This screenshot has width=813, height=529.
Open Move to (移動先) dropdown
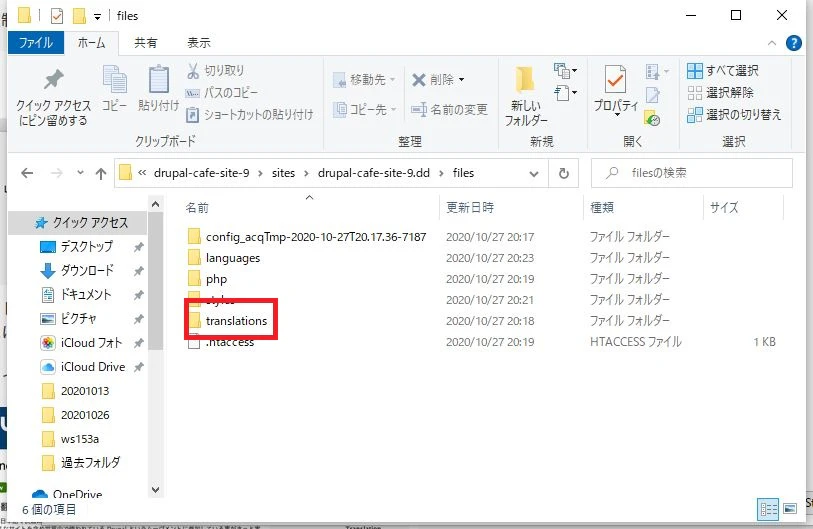click(x=364, y=80)
